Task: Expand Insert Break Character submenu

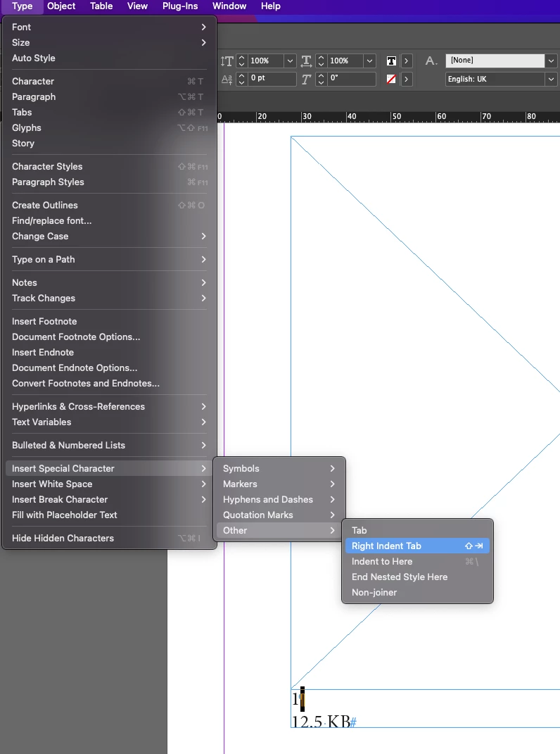Action: tap(109, 499)
